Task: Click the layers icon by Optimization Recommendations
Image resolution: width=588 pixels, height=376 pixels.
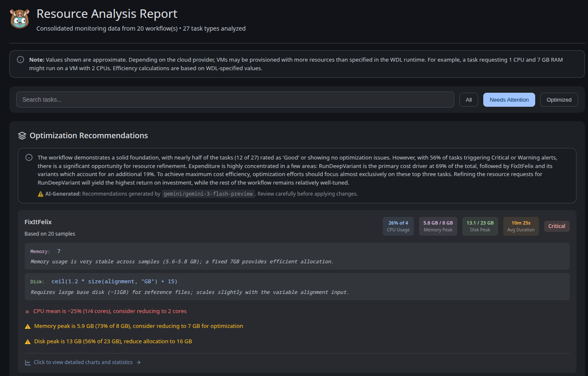Action: pos(22,136)
